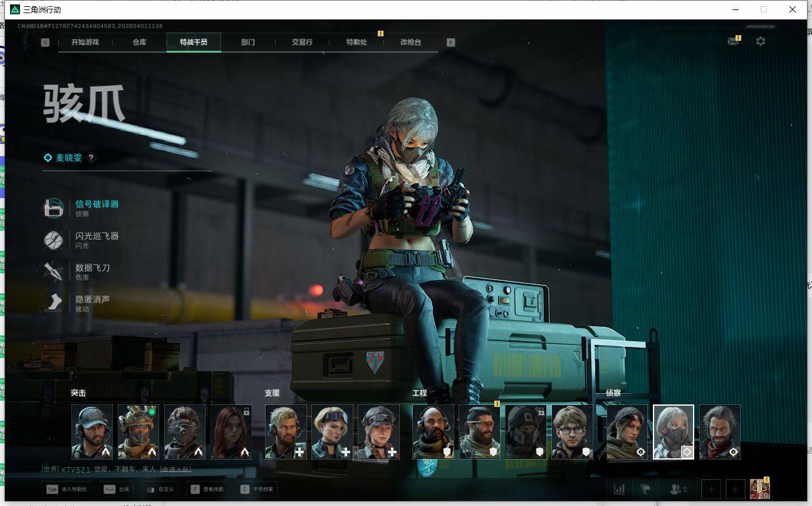
Task: Select the first 突击 operator portrait
Action: [x=92, y=432]
